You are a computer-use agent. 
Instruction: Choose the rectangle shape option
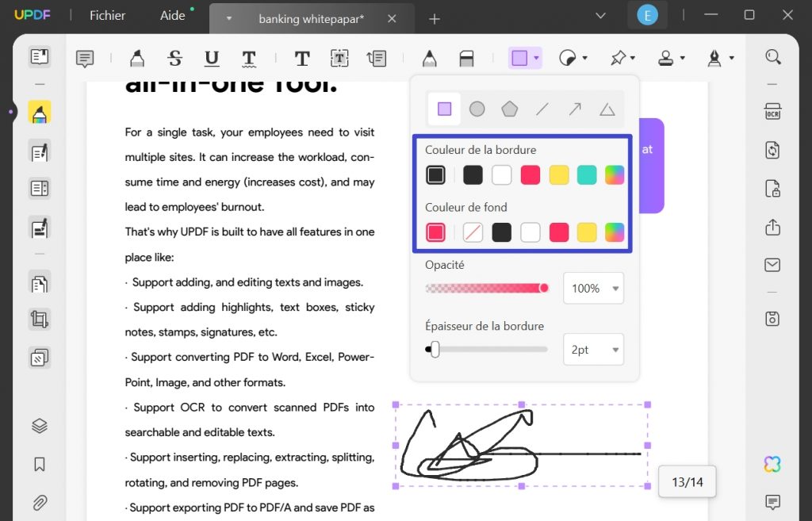pos(444,109)
